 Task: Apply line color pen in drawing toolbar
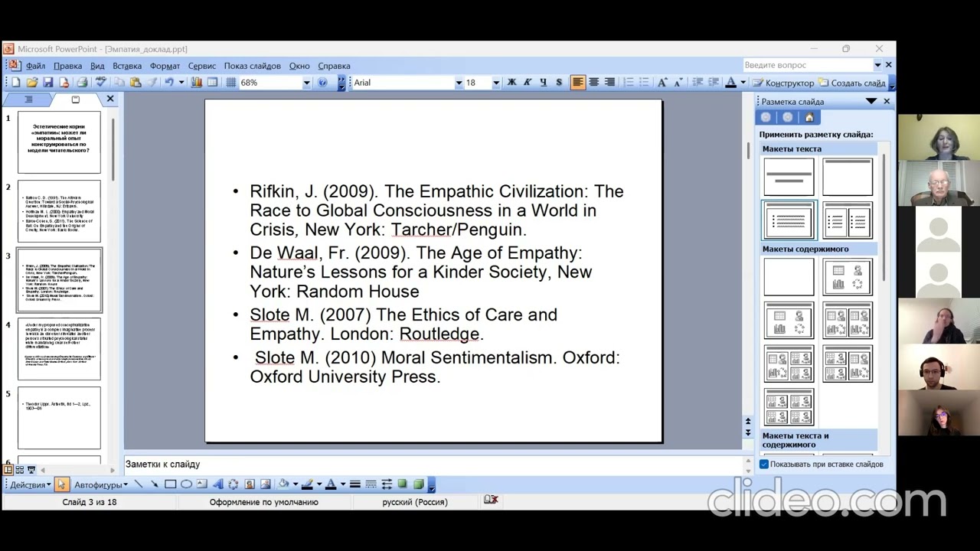pyautogui.click(x=307, y=484)
